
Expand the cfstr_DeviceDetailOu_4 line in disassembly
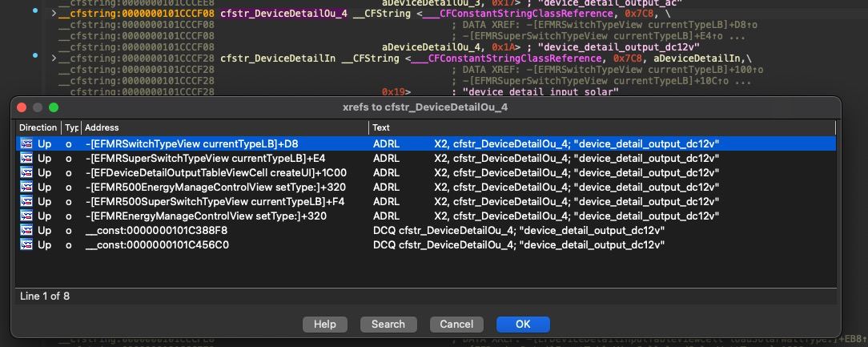point(54,14)
